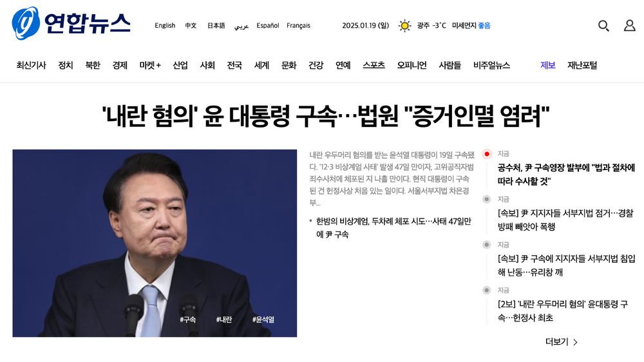This screenshot has height=362, width=644.
Task: Open the 마켓+ menu
Action: tap(150, 65)
